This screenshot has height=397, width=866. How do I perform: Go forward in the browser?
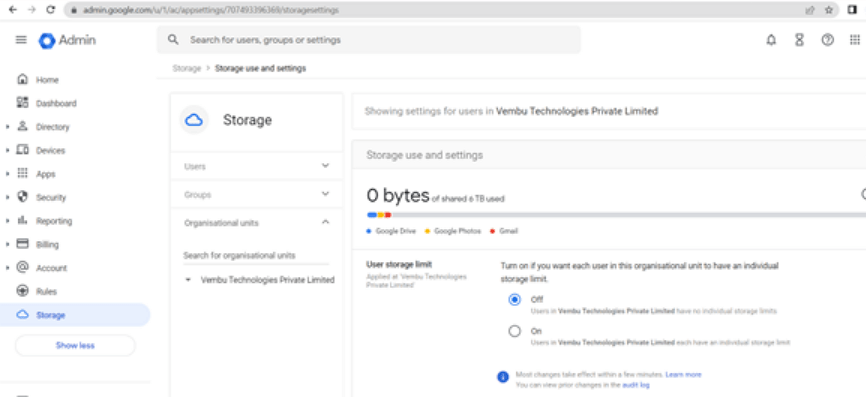(x=31, y=9)
